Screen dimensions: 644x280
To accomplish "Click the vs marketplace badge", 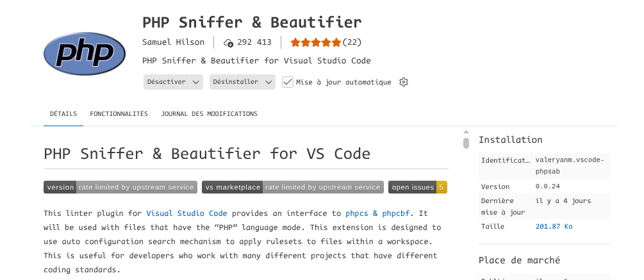I will pos(293,187).
